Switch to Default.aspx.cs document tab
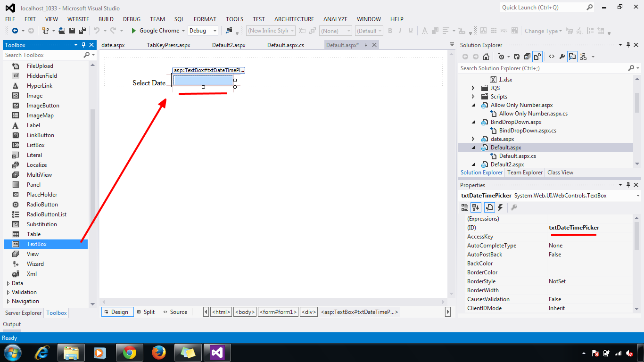 [286, 45]
